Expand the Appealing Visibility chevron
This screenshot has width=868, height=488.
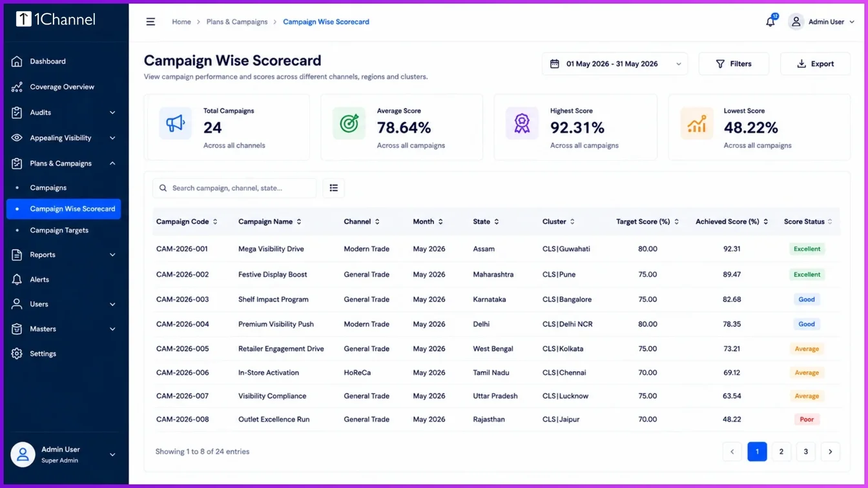112,137
